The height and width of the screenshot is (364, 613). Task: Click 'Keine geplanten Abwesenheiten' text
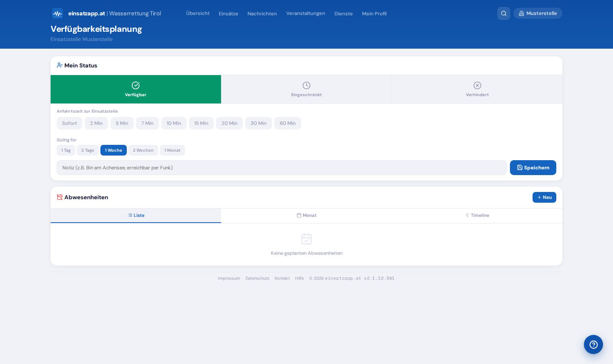(x=306, y=253)
